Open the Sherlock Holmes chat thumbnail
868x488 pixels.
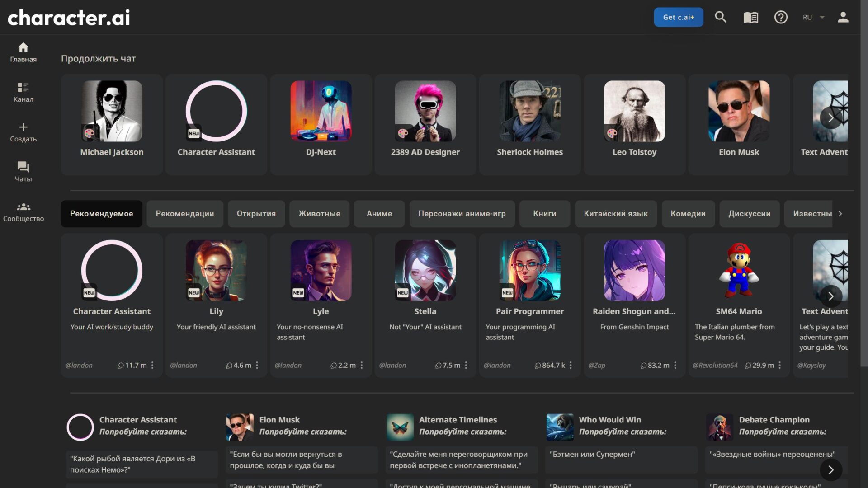coord(529,111)
